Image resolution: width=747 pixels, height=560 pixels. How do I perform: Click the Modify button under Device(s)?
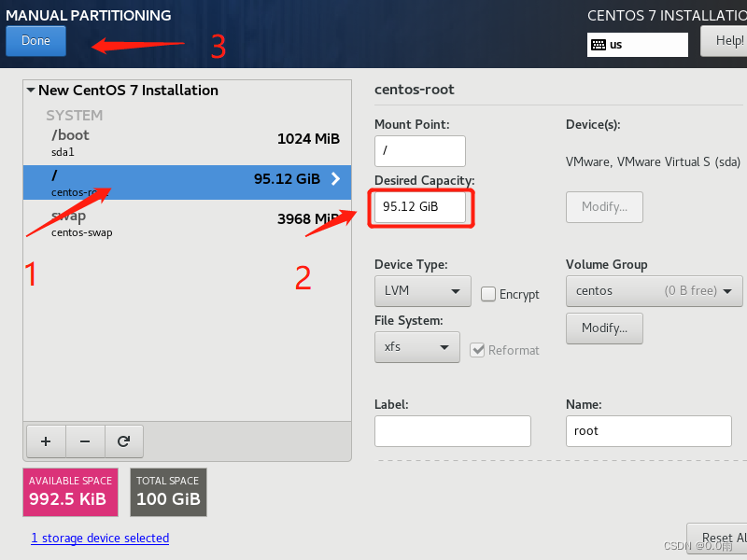pyautogui.click(x=604, y=207)
